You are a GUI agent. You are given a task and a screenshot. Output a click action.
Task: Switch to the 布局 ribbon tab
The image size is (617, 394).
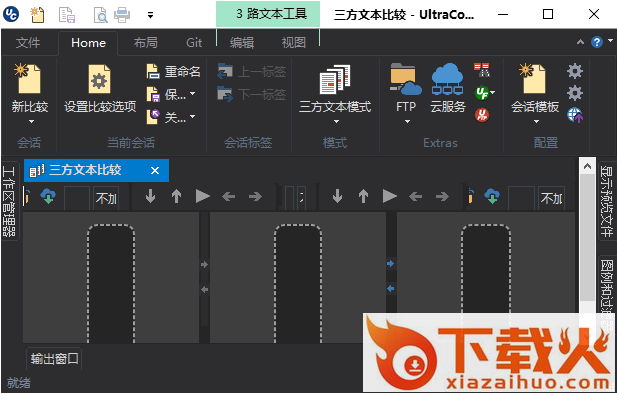(146, 43)
